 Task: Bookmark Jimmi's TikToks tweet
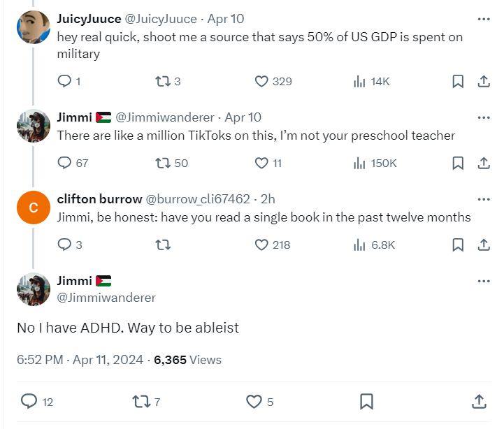click(x=458, y=163)
